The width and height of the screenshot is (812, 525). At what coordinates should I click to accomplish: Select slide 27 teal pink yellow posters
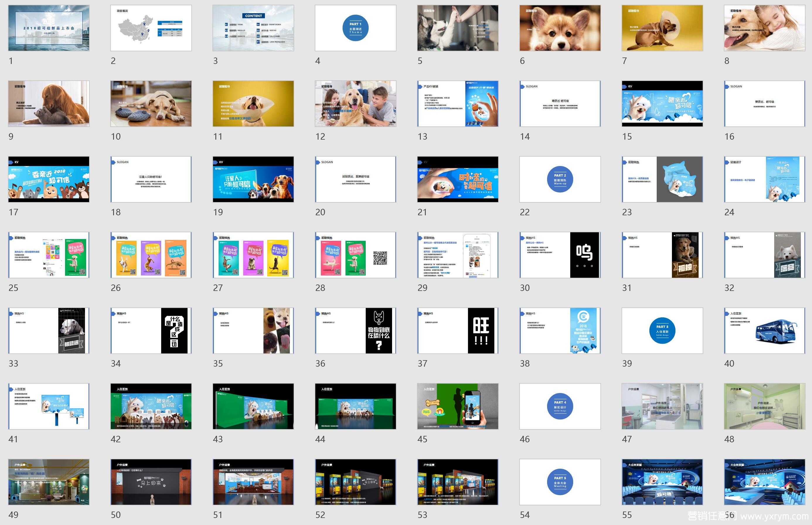[x=253, y=255]
